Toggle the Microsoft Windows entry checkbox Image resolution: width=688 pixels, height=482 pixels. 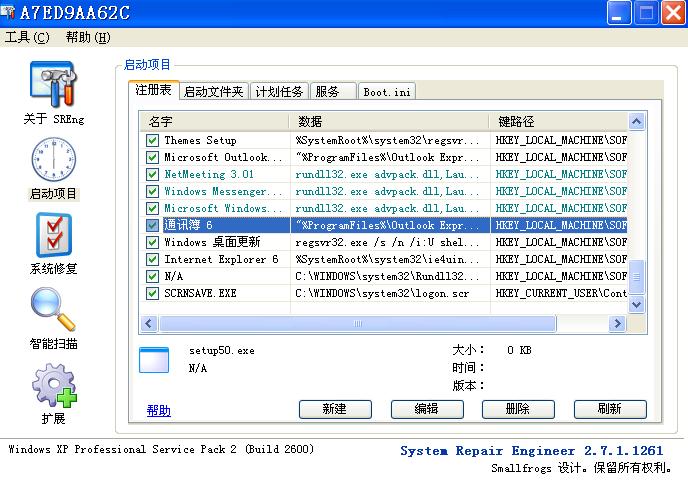[152, 209]
